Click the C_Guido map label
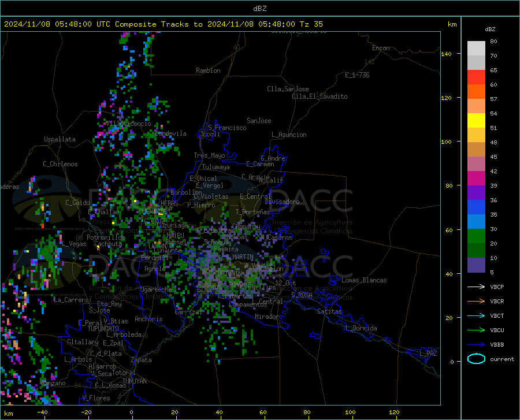This screenshot has height=420, width=520. (77, 203)
